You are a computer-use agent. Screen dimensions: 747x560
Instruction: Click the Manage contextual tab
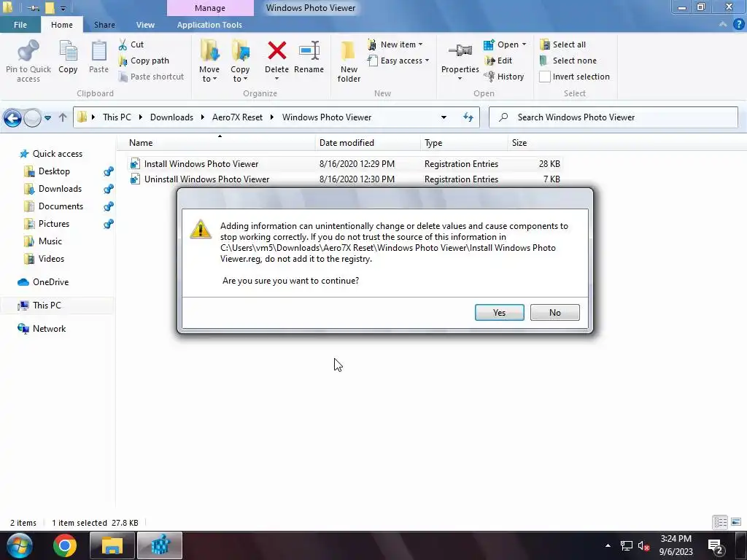point(210,8)
